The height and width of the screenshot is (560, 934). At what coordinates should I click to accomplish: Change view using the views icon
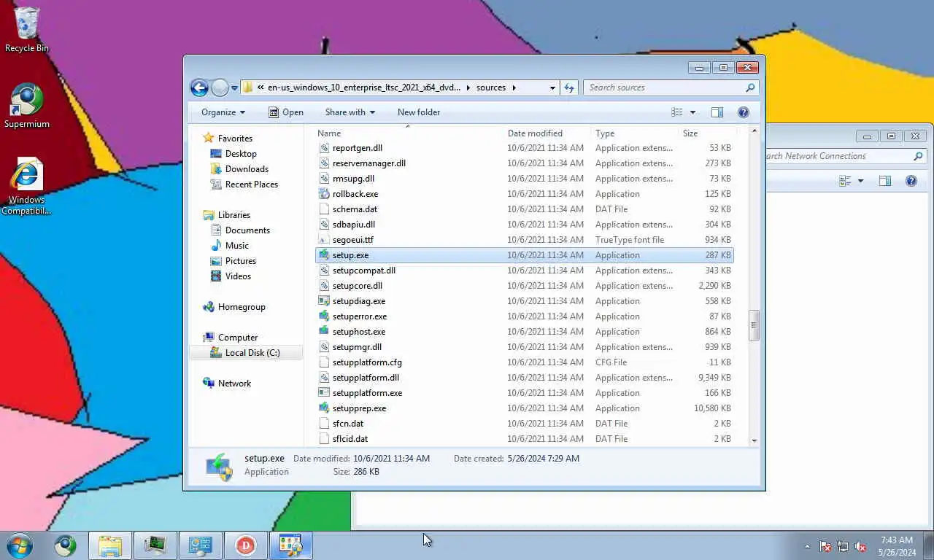[677, 112]
